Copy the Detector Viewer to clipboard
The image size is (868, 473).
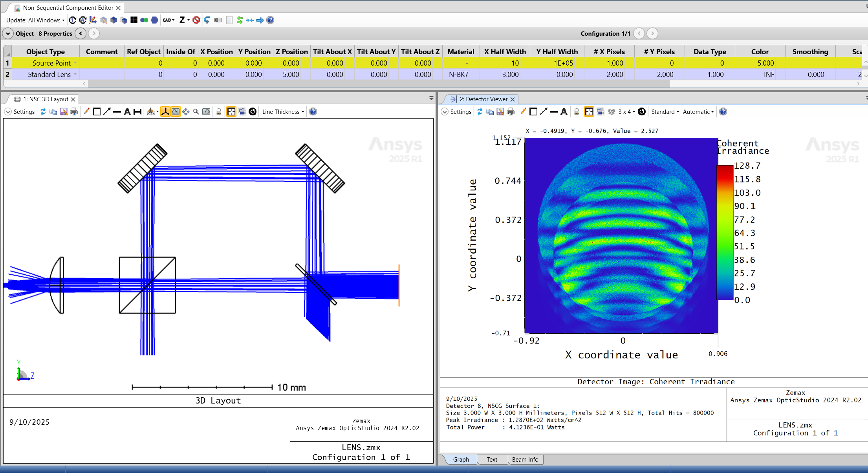point(490,111)
